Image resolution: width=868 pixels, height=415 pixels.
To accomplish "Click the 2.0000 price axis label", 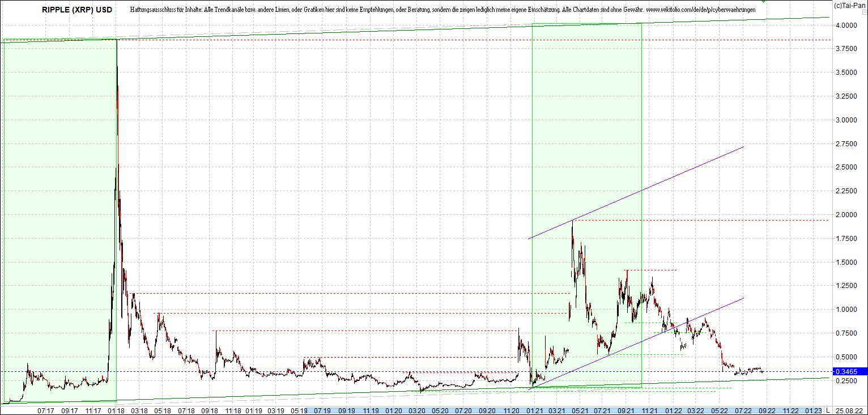I will pos(846,214).
